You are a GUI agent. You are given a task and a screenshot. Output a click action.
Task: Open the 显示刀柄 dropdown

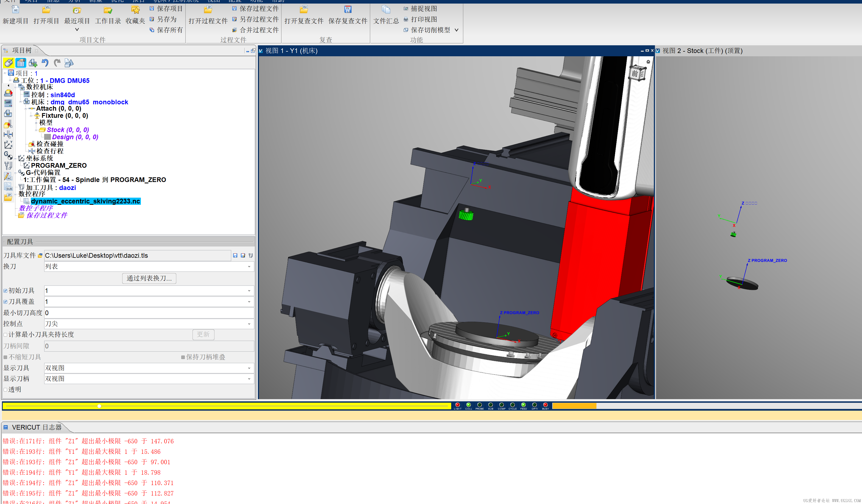(149, 379)
